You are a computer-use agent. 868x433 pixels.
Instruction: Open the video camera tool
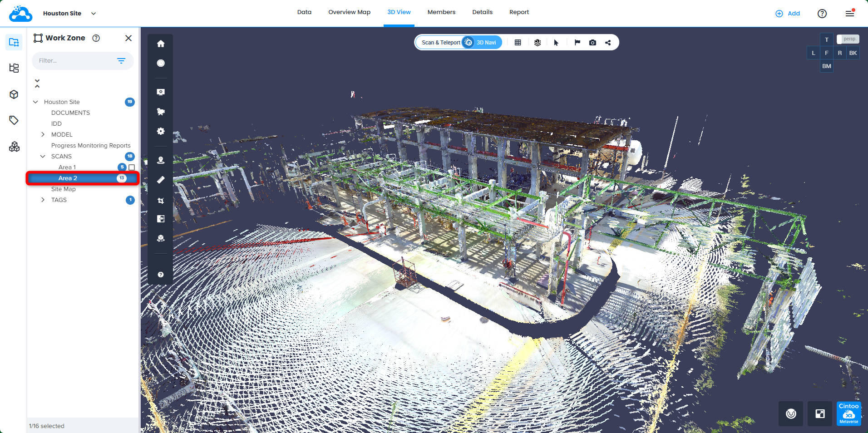(x=161, y=112)
